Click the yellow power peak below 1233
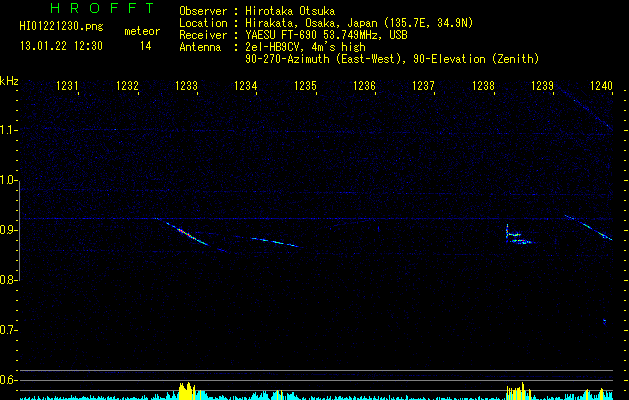Viewport: 629px width, 400px height. [187, 391]
